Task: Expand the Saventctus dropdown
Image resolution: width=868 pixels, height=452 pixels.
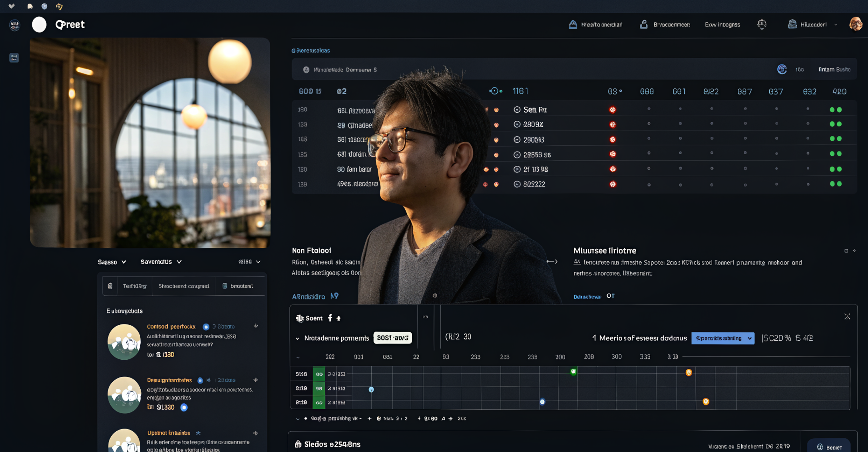Action: point(161,262)
